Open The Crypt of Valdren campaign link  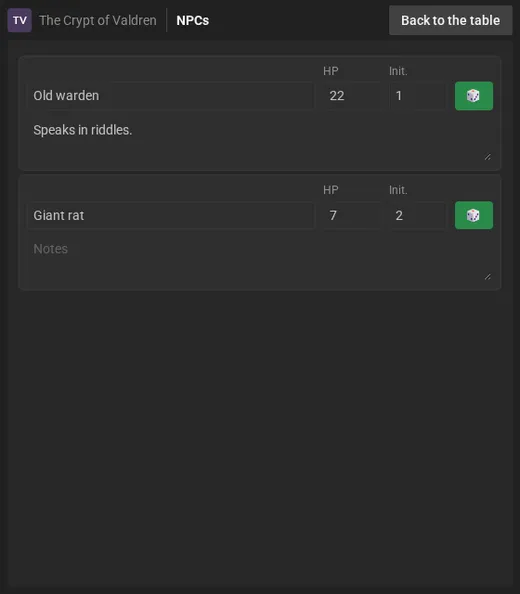pos(98,20)
